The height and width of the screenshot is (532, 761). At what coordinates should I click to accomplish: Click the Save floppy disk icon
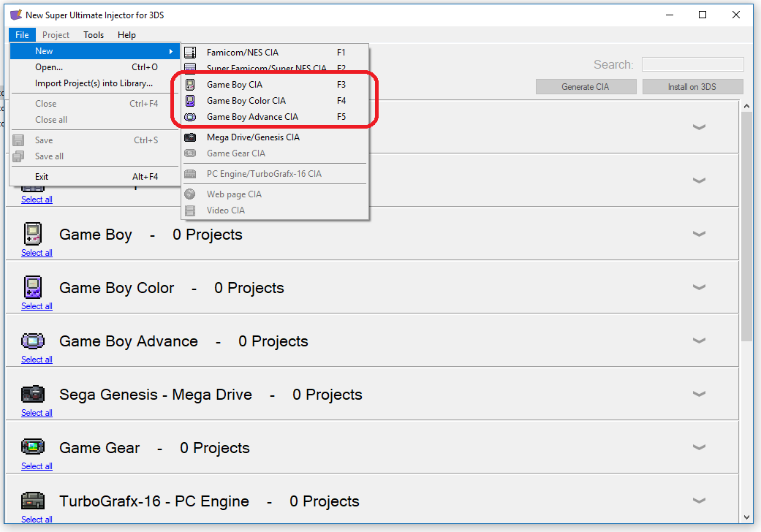point(18,140)
